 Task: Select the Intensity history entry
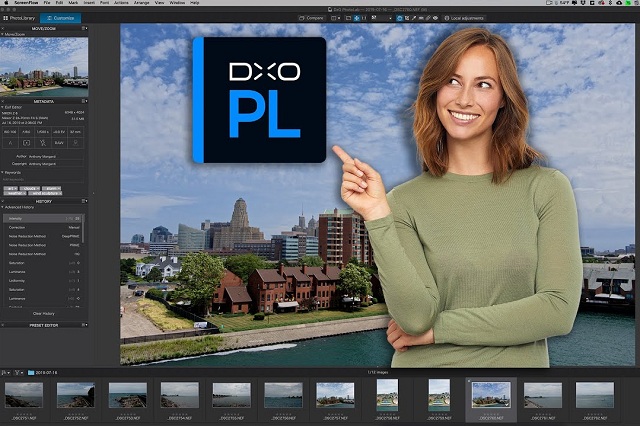(42, 219)
